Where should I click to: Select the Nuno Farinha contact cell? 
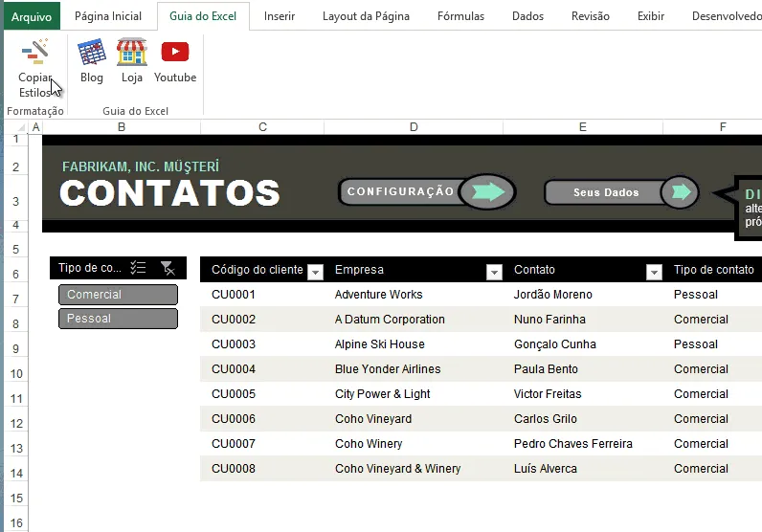pos(583,320)
